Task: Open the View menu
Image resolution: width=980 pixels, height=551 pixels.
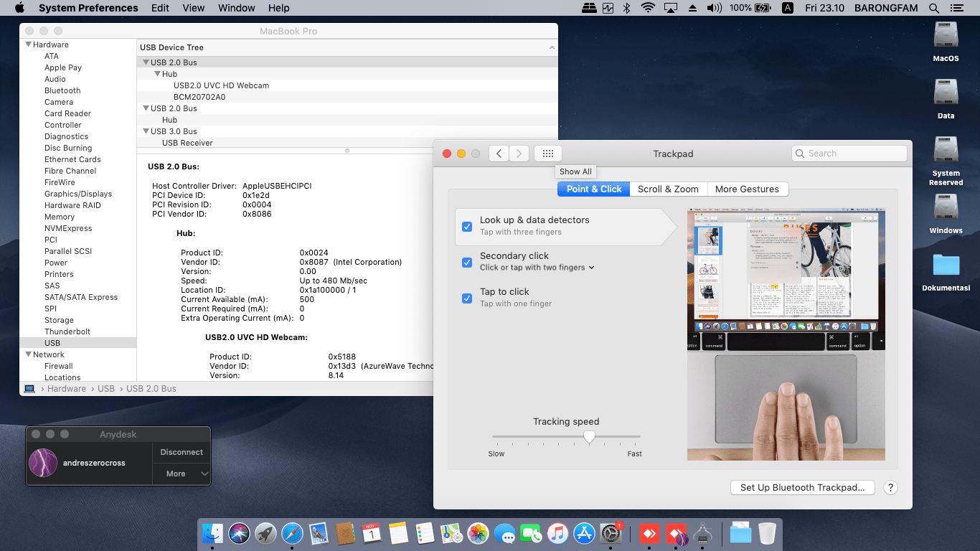Action: tap(194, 8)
